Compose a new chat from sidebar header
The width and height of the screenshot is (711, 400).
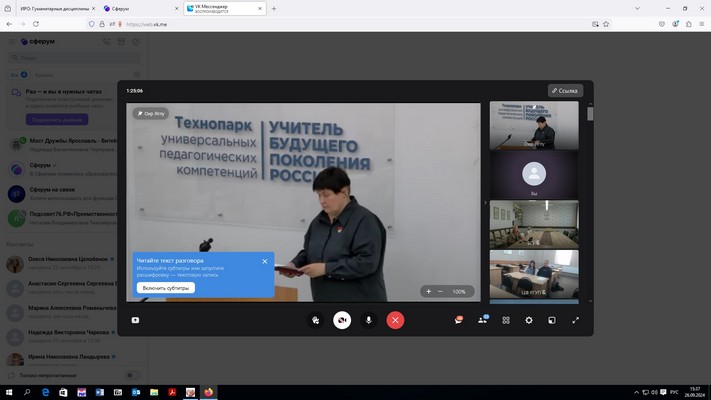136,42
